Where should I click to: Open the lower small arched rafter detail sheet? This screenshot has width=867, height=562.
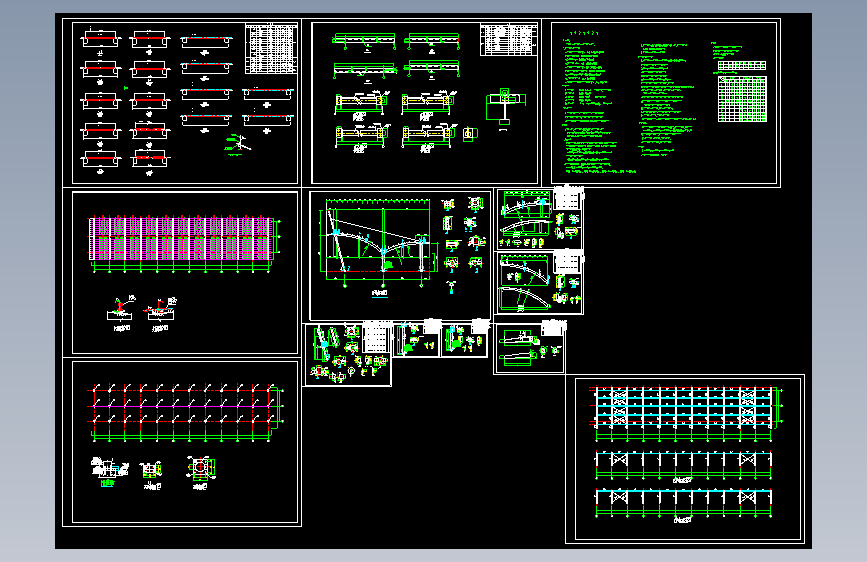click(539, 283)
